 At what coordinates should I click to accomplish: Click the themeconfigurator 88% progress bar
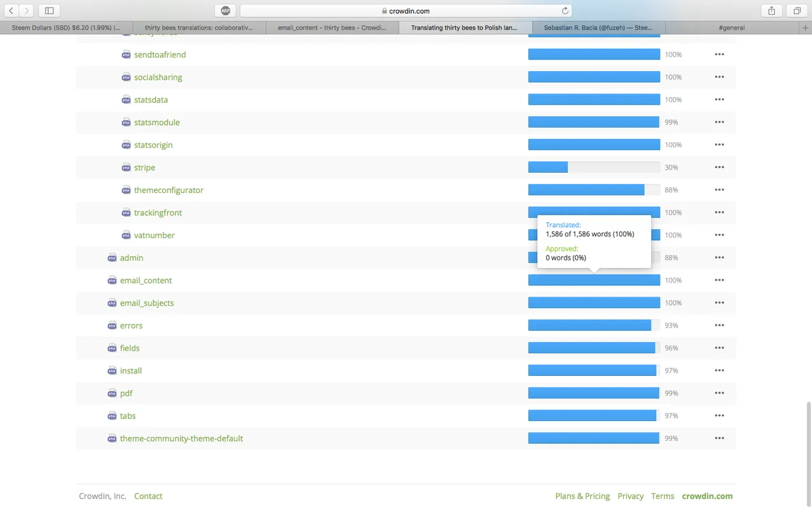[594, 190]
